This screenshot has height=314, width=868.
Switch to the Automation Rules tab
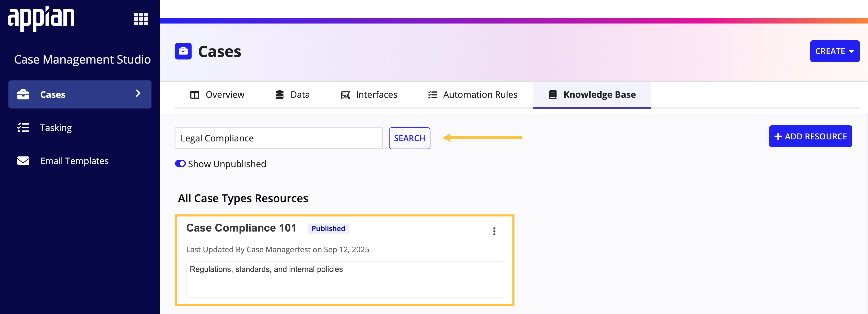pos(472,95)
